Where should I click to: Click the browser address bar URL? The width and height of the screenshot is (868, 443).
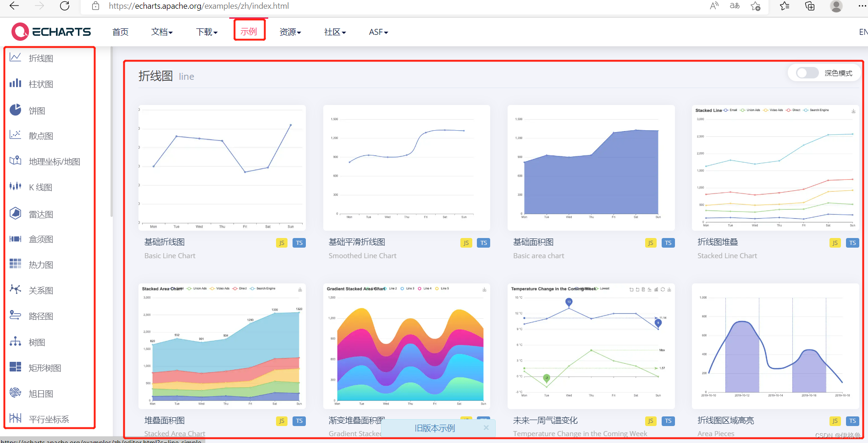tap(199, 6)
